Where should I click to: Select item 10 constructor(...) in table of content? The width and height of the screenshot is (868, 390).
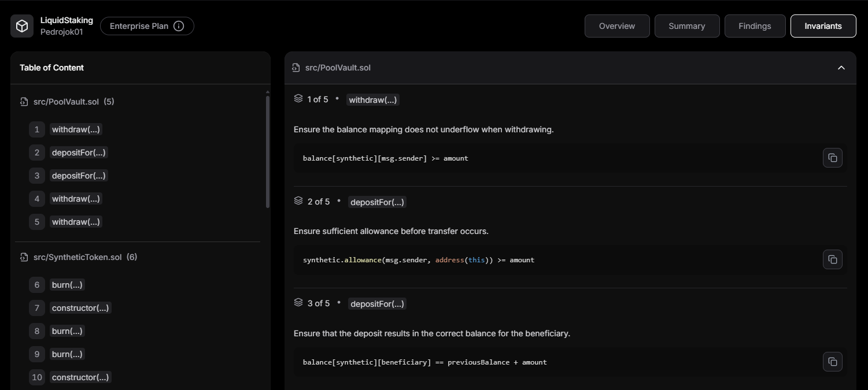80,377
